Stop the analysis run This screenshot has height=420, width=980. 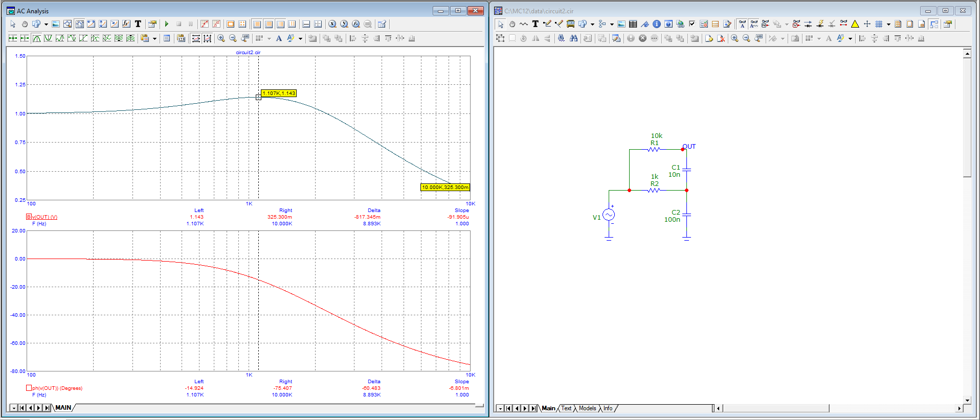[x=179, y=24]
